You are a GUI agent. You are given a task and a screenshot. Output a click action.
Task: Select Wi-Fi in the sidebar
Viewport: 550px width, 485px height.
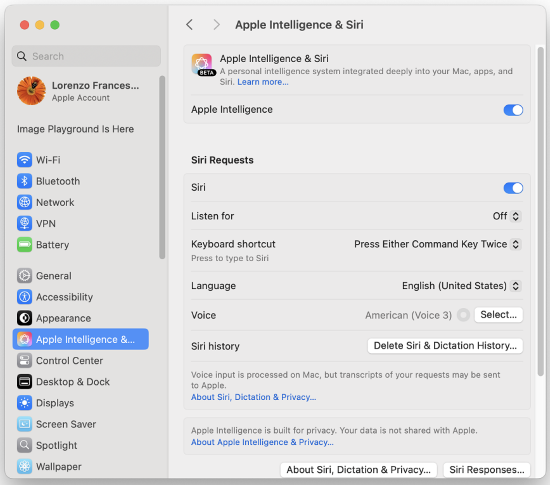point(81,160)
